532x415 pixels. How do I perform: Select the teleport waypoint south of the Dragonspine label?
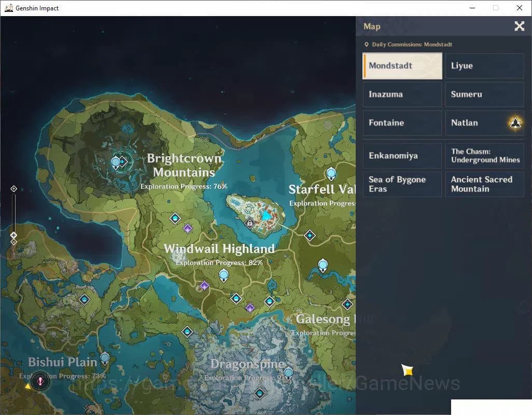click(260, 393)
